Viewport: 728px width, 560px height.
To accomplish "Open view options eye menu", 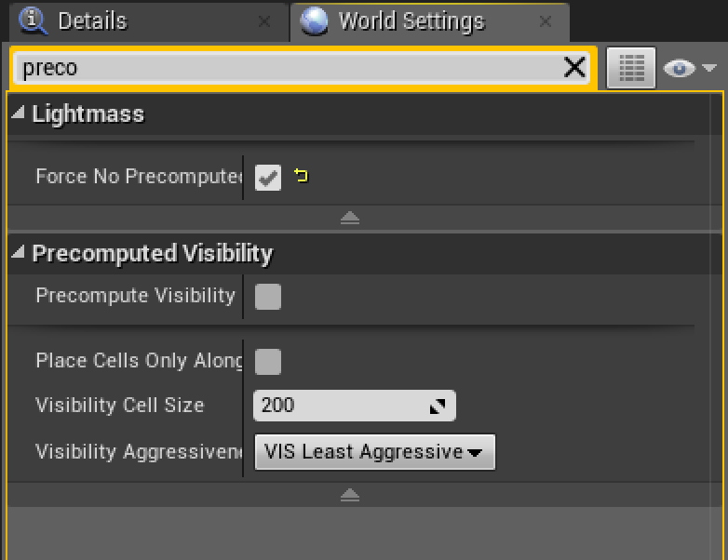I will pos(689,68).
